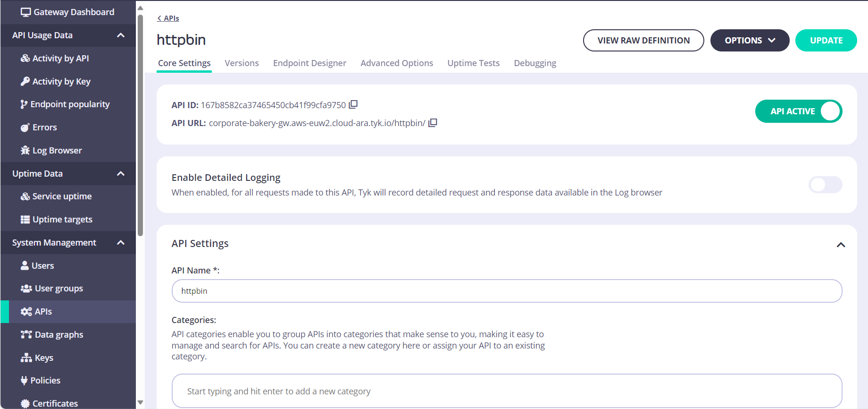868x409 pixels.
Task: Collapse the API Settings panel
Action: click(x=840, y=245)
